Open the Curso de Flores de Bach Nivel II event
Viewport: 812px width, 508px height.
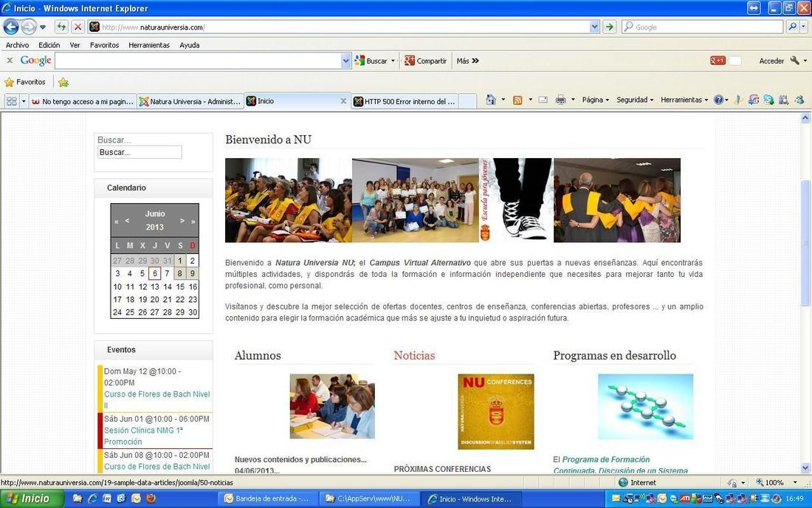pyautogui.click(x=156, y=399)
